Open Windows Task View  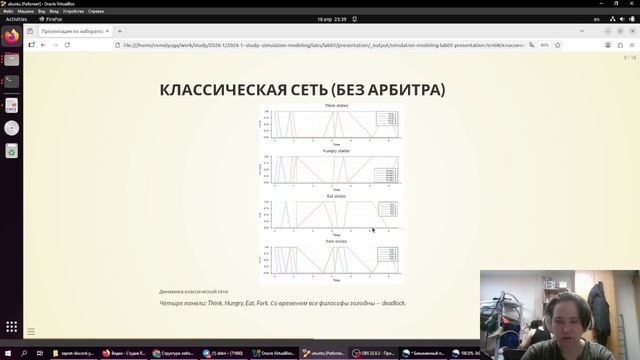click(40, 353)
